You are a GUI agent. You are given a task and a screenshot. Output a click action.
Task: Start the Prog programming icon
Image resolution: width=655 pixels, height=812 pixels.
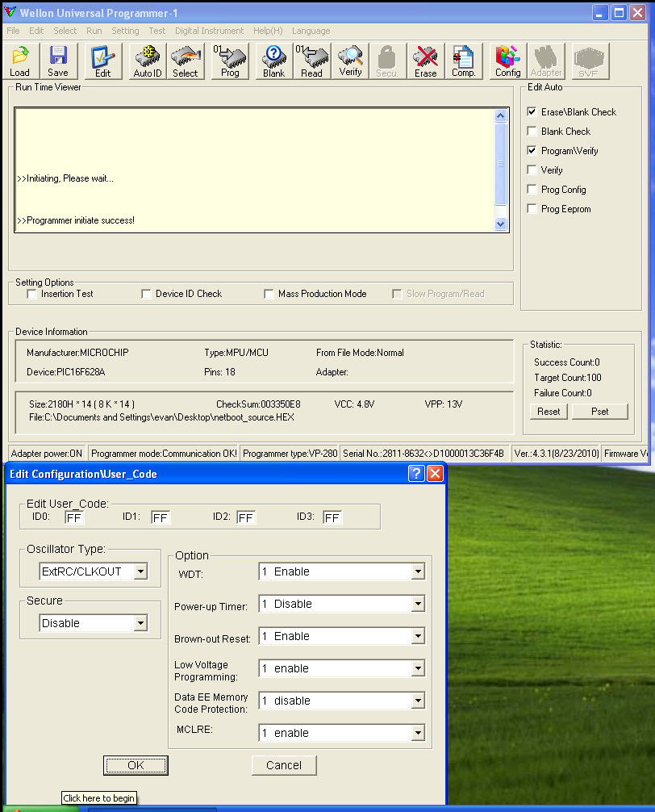tap(230, 61)
